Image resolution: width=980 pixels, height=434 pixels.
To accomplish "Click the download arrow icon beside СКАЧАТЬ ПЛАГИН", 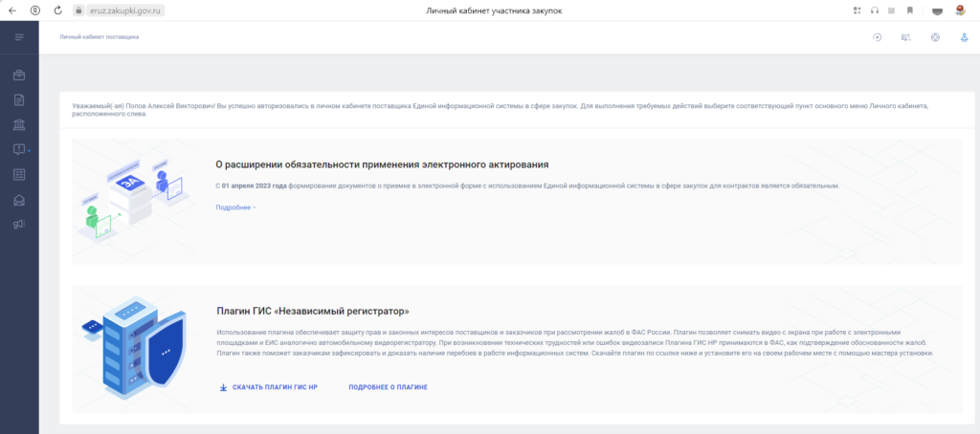I will pos(223,388).
